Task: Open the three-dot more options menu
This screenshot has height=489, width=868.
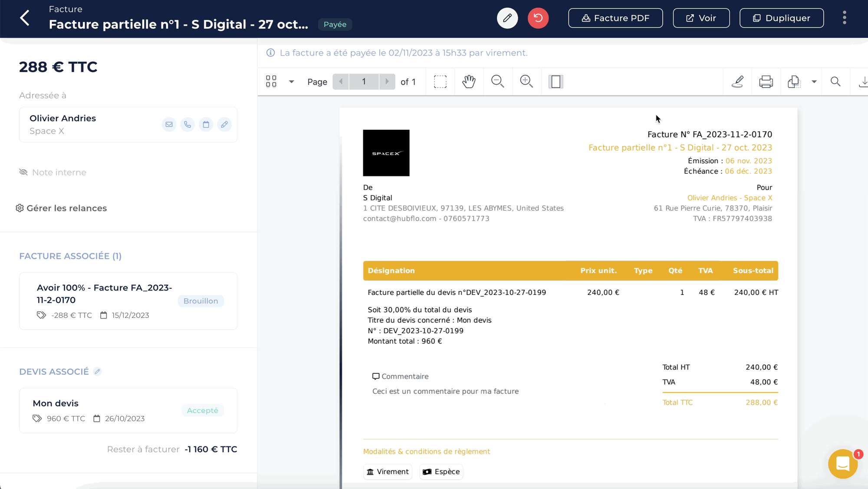Action: click(x=845, y=18)
